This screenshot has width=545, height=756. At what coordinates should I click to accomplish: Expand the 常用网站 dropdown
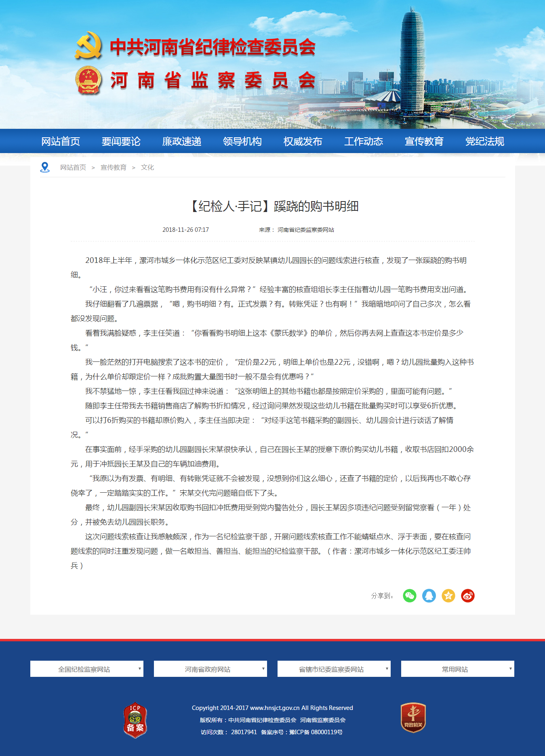458,669
